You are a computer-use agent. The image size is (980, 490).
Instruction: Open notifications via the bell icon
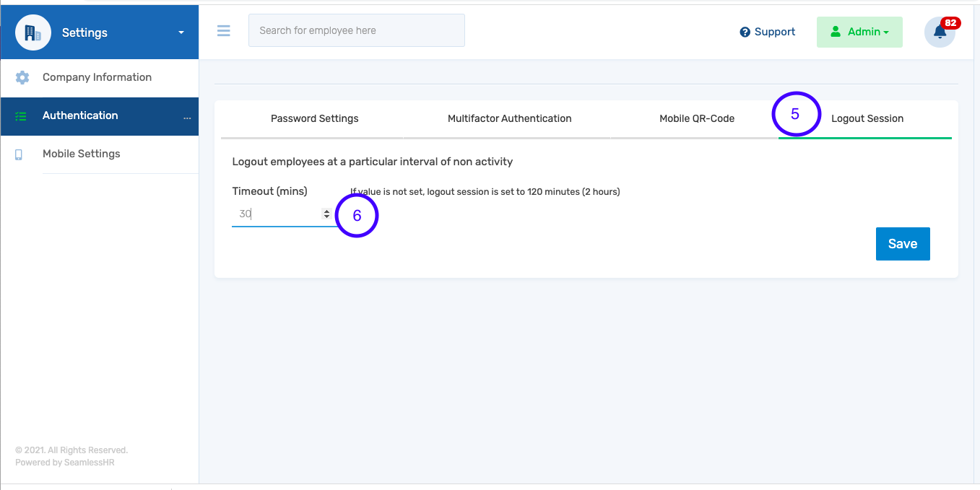pos(939,33)
